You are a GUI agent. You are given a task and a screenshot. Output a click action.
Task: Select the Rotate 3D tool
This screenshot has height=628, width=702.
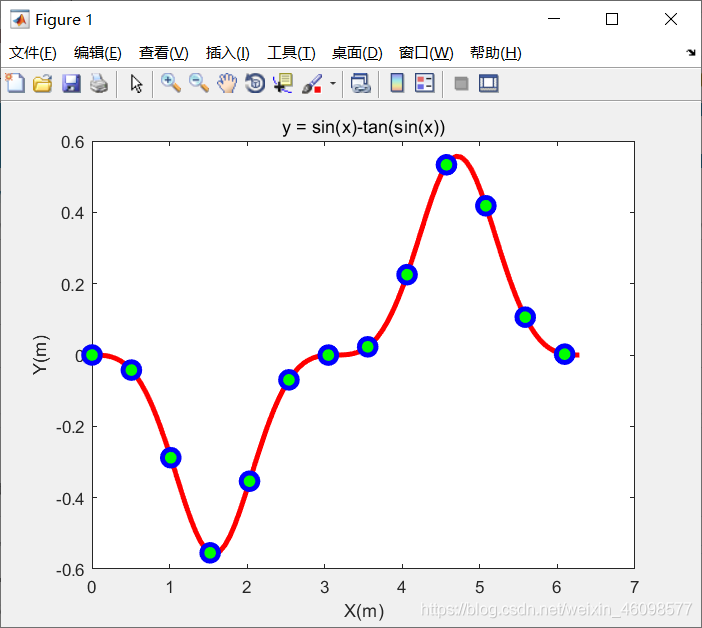tap(255, 83)
